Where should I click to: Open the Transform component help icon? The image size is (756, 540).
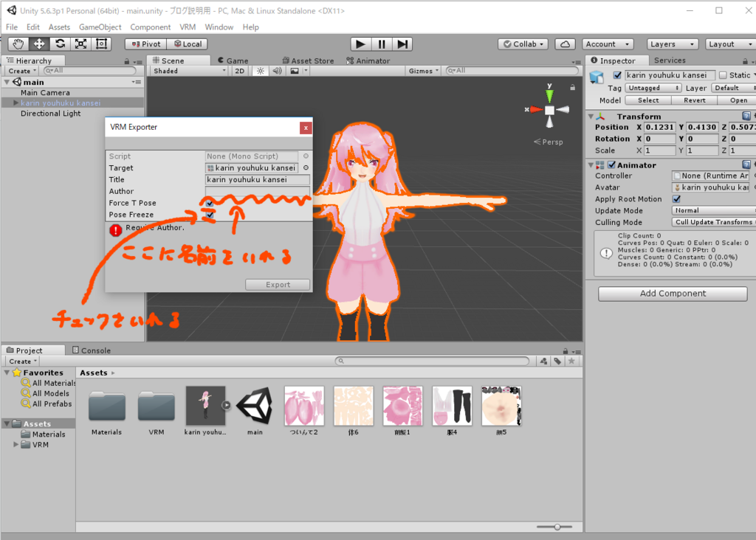tap(746, 116)
